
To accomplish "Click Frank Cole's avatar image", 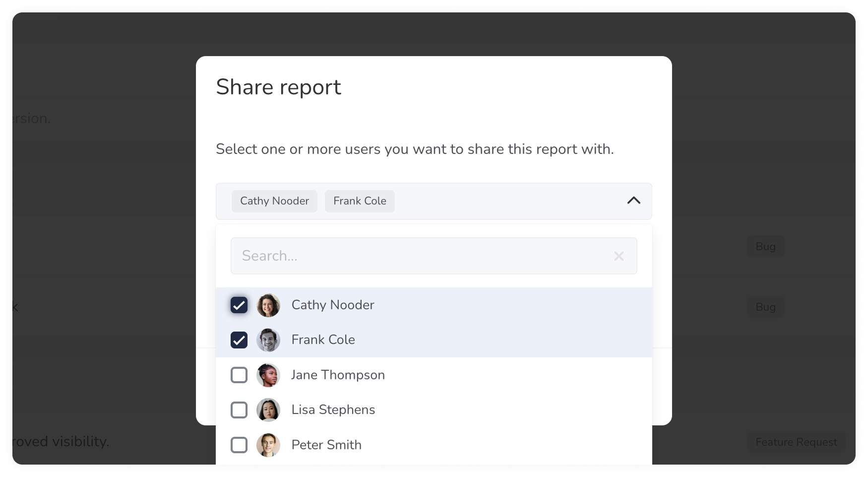I will click(268, 340).
